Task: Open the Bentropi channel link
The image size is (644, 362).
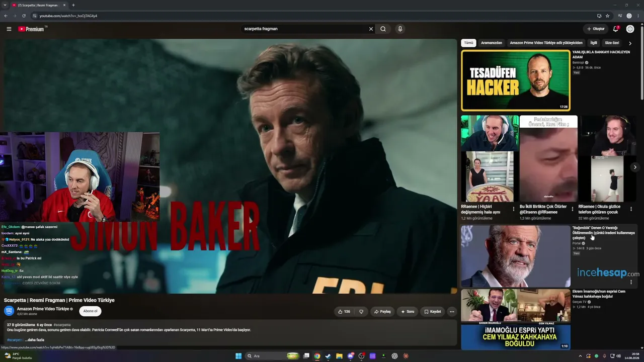Action: click(578, 63)
